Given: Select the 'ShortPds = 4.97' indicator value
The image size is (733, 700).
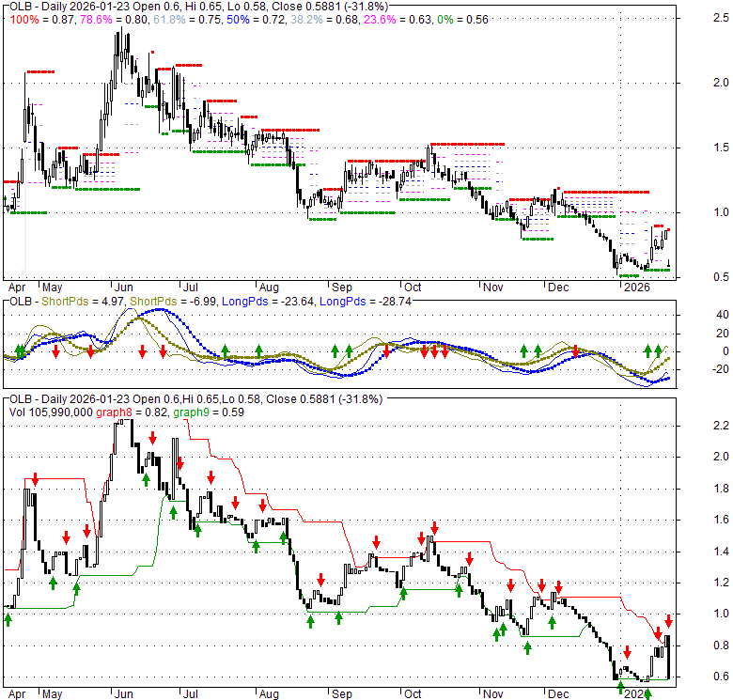Looking at the screenshot, I should 85,302.
